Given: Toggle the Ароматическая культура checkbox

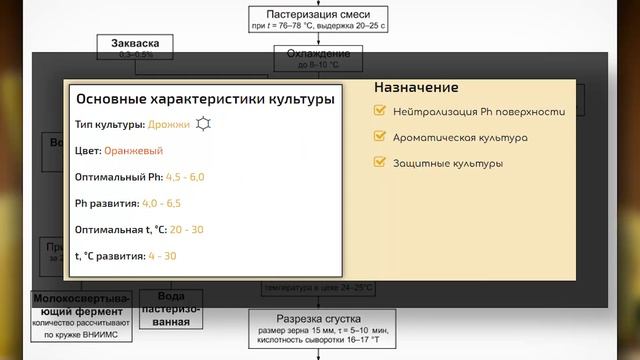Looking at the screenshot, I should pyautogui.click(x=380, y=136).
